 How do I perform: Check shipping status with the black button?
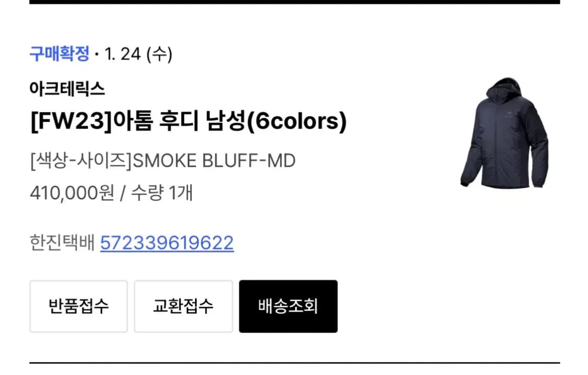coord(289,306)
